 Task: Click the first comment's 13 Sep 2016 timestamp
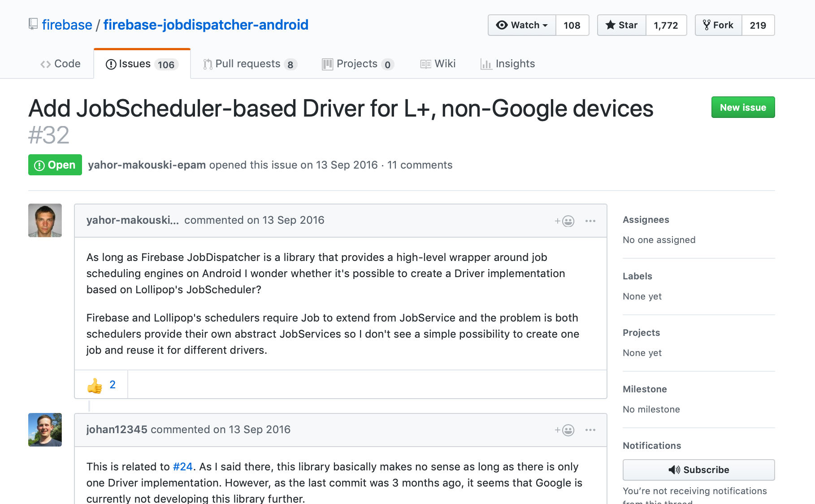pos(293,220)
